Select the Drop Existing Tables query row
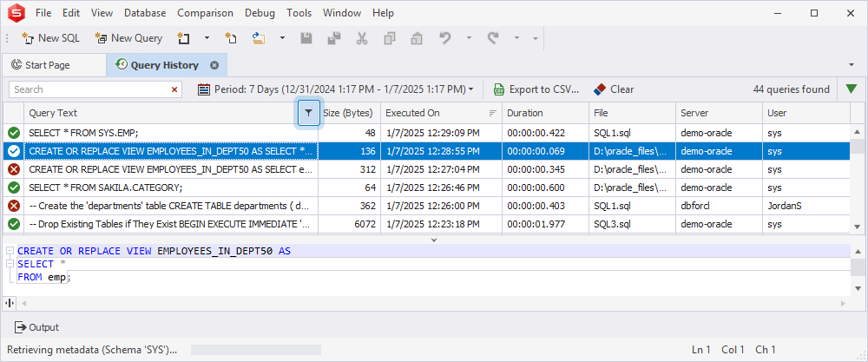This screenshot has width=868, height=362. pyautogui.click(x=427, y=224)
